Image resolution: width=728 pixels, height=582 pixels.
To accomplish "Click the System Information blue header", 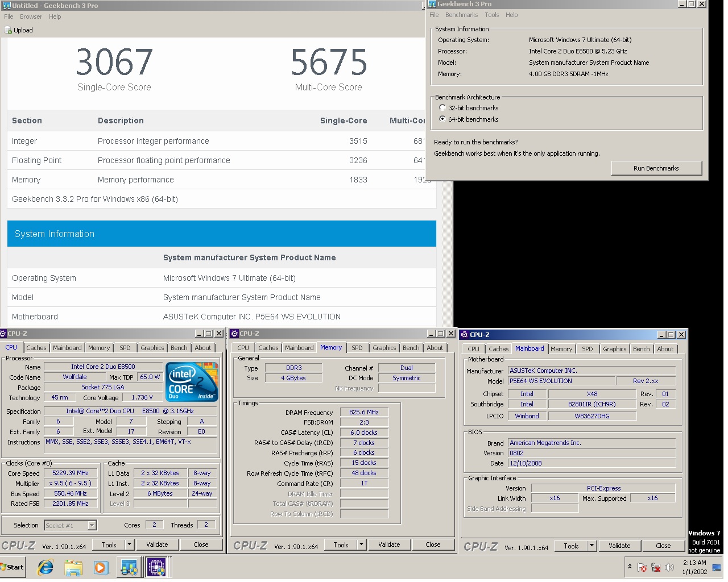I will coord(222,234).
